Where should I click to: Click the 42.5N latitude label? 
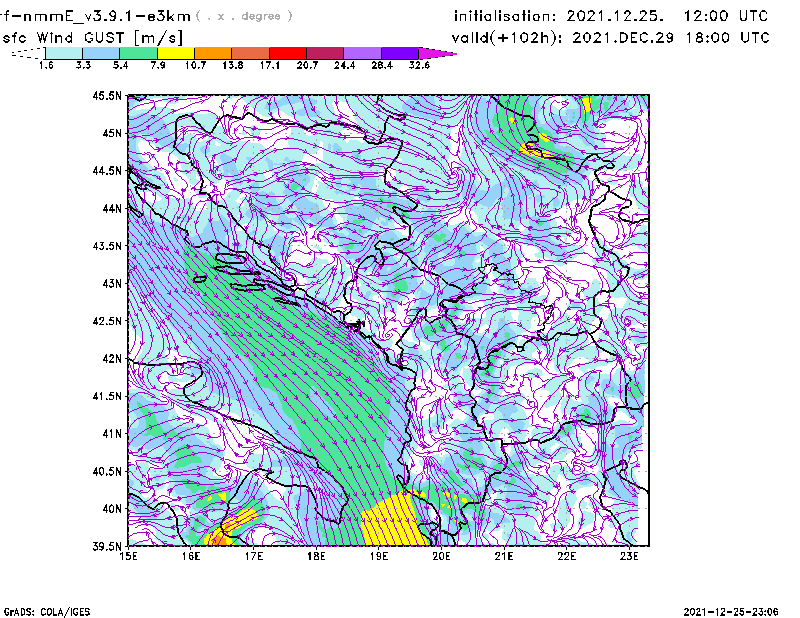107,321
